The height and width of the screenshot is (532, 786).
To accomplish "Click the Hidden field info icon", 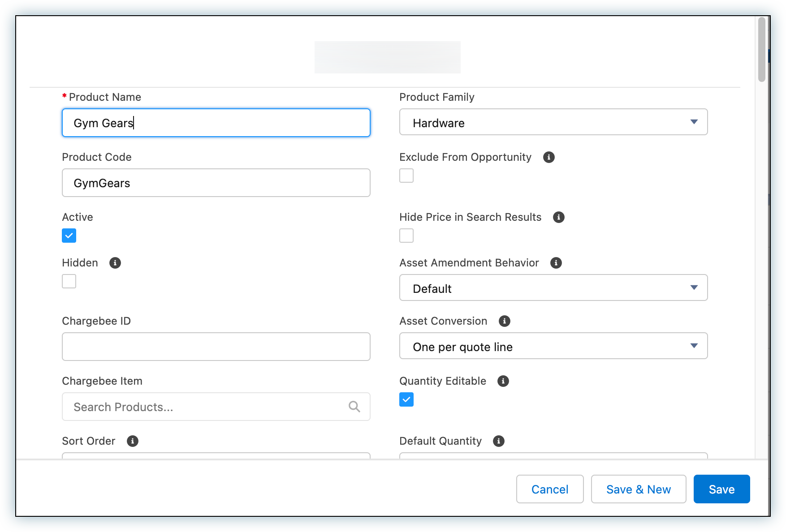I will coord(115,263).
